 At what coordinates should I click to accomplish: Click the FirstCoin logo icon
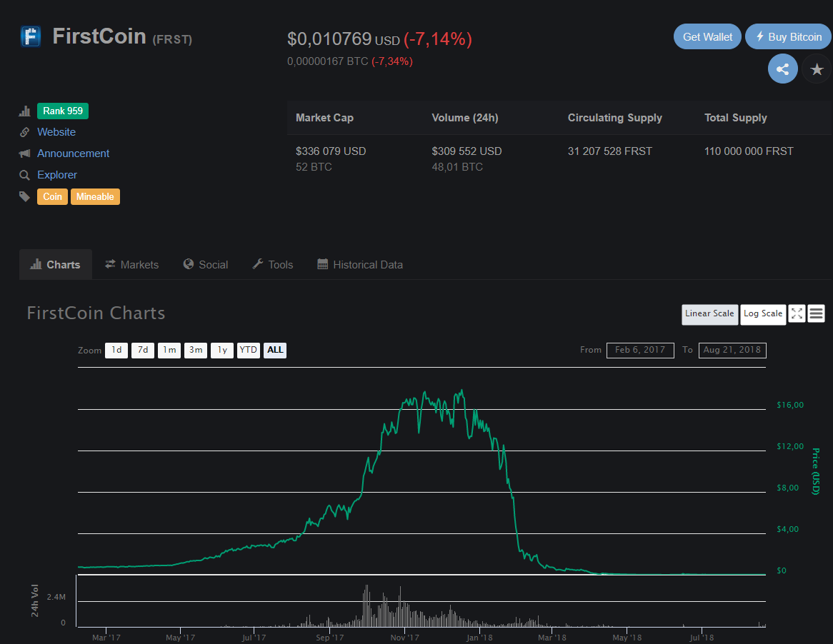pos(30,36)
